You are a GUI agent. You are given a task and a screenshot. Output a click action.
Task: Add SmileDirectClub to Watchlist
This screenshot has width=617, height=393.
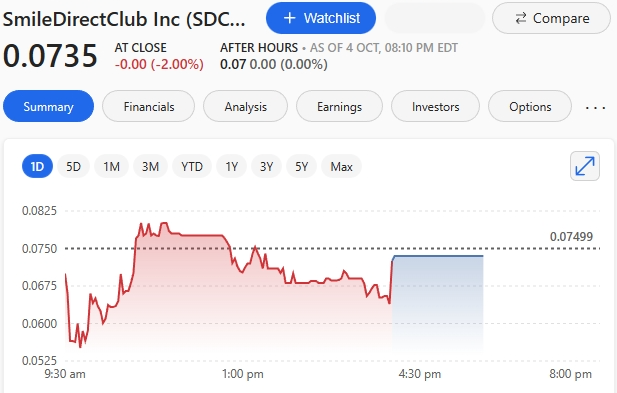pyautogui.click(x=321, y=18)
